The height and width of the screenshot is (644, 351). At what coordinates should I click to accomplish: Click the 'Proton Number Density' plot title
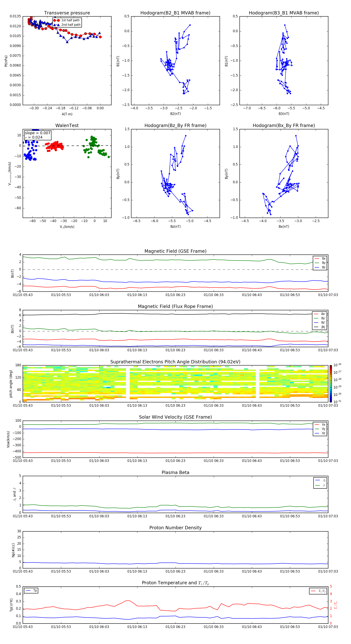point(175,528)
